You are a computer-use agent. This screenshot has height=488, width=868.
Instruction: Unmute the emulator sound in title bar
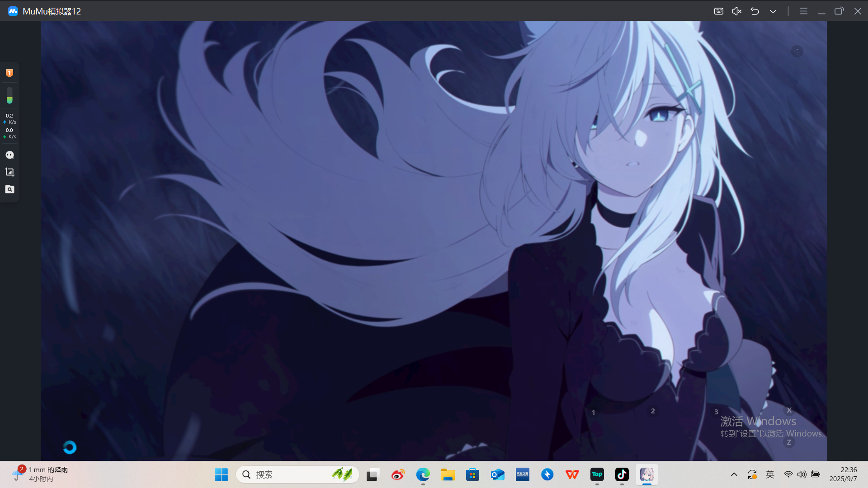tap(737, 11)
